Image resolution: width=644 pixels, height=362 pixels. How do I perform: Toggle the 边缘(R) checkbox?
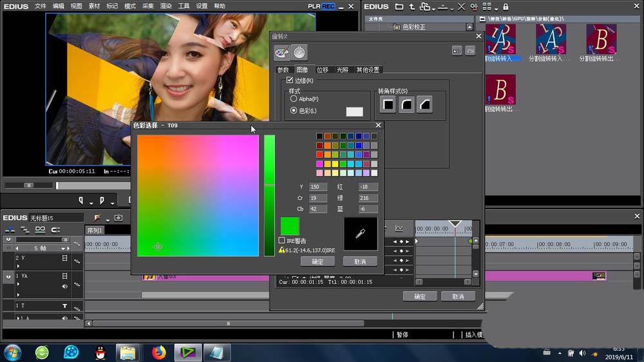click(x=290, y=80)
